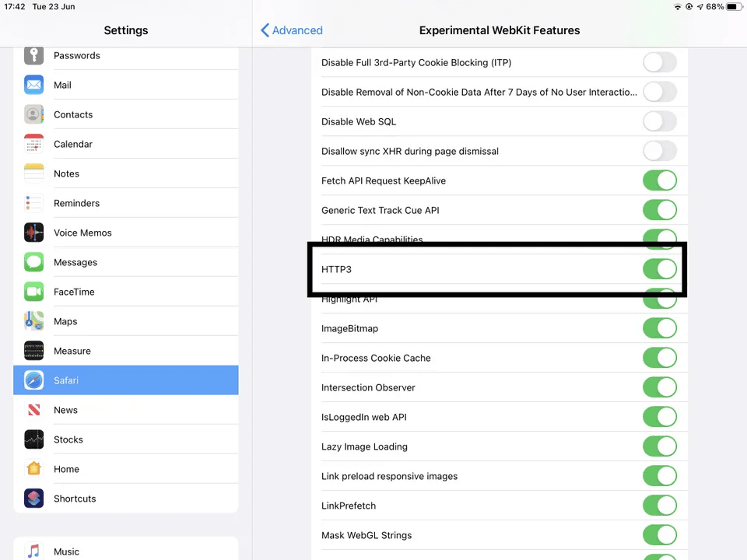Open Passwords via its key icon
The width and height of the screenshot is (747, 560).
pyautogui.click(x=33, y=55)
